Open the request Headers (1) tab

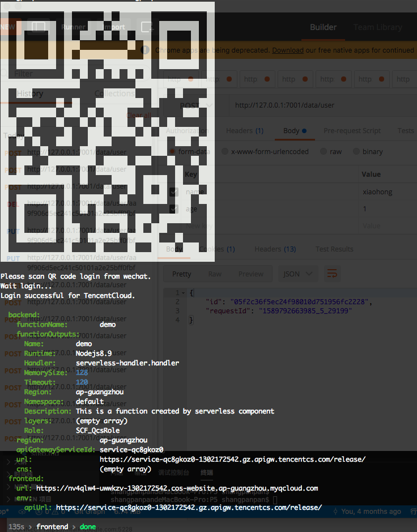(245, 131)
